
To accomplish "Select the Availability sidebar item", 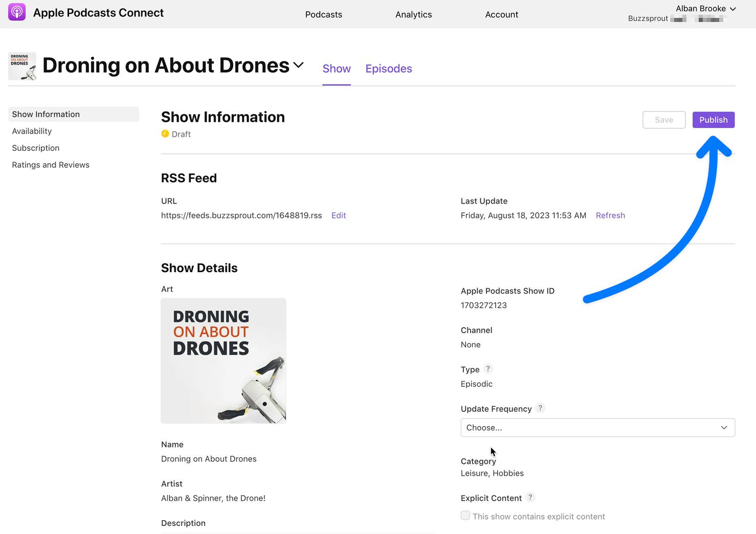I will pos(32,131).
